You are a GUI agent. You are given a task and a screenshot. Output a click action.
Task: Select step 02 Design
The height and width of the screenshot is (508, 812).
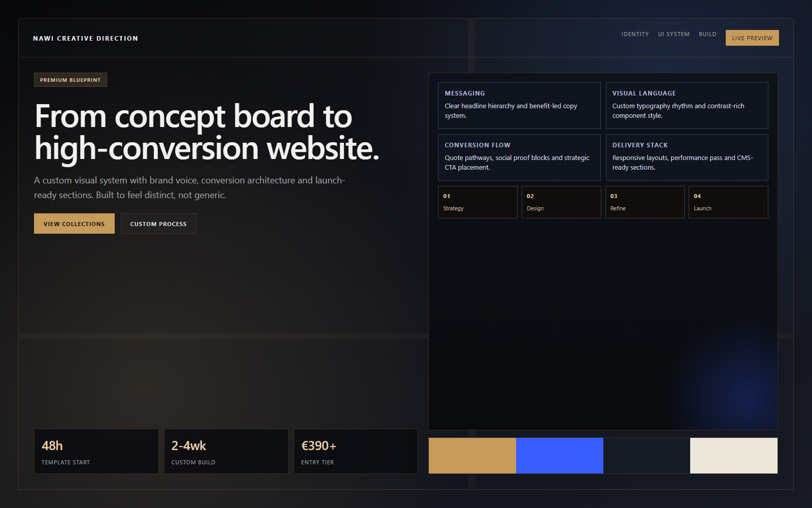(x=561, y=202)
